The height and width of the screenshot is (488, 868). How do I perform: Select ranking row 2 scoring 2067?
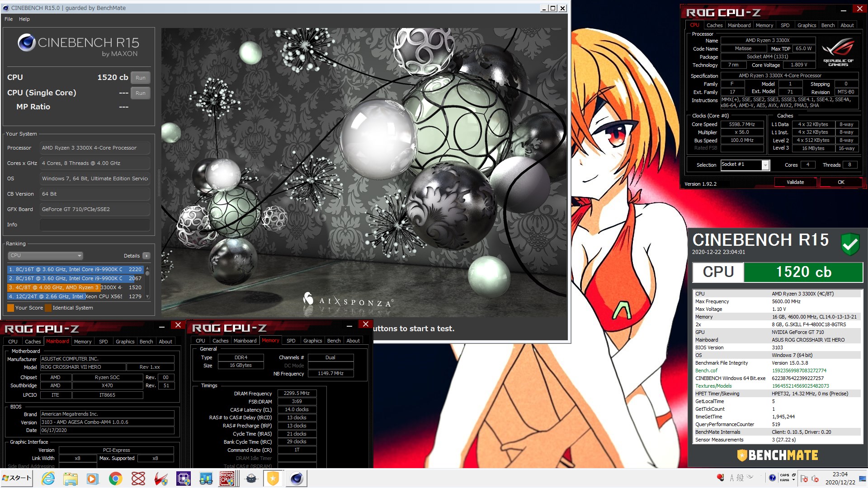(x=75, y=278)
